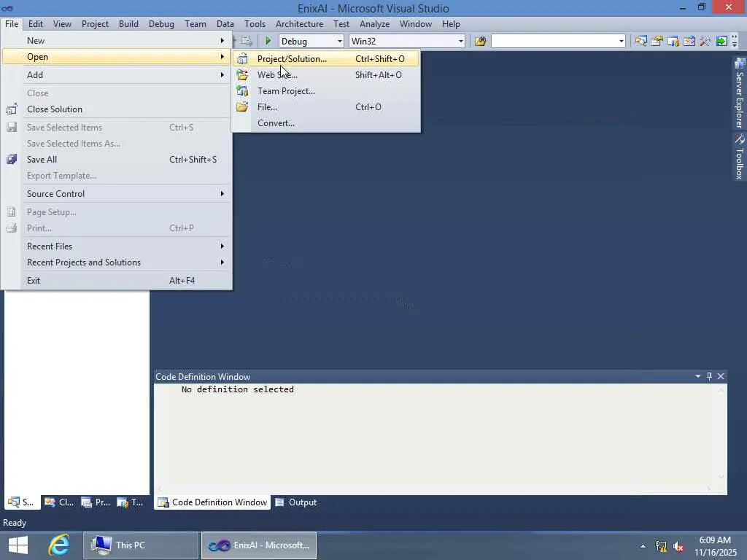Switch to the 'Pr...' Property Manager tab
The height and width of the screenshot is (560, 747).
pos(96,502)
